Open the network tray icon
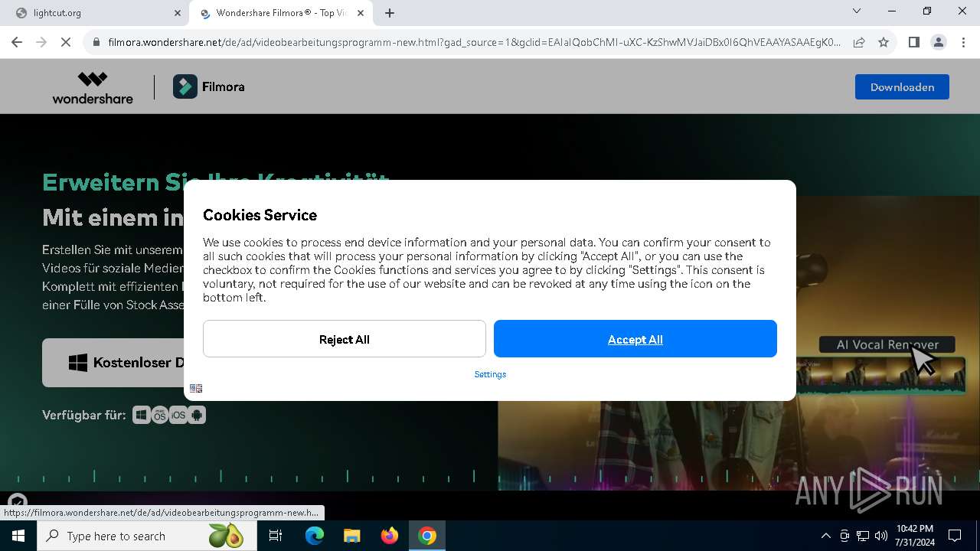 (x=863, y=536)
